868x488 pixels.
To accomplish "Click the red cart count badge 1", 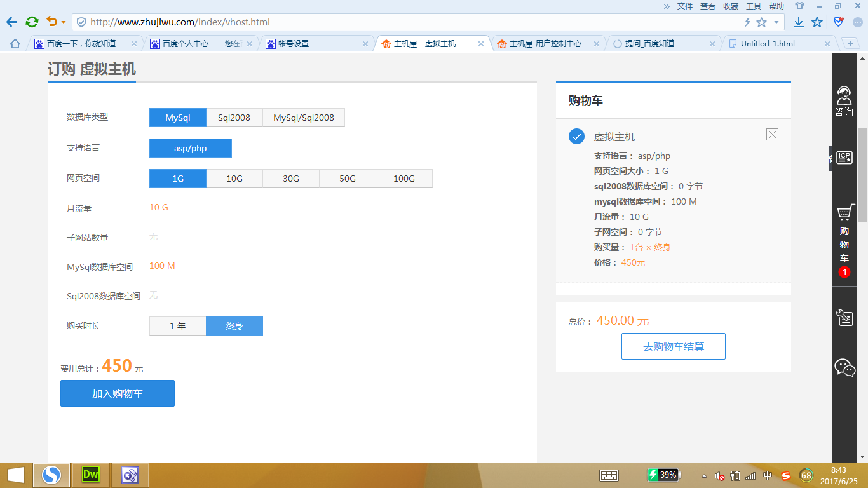I will [x=844, y=272].
